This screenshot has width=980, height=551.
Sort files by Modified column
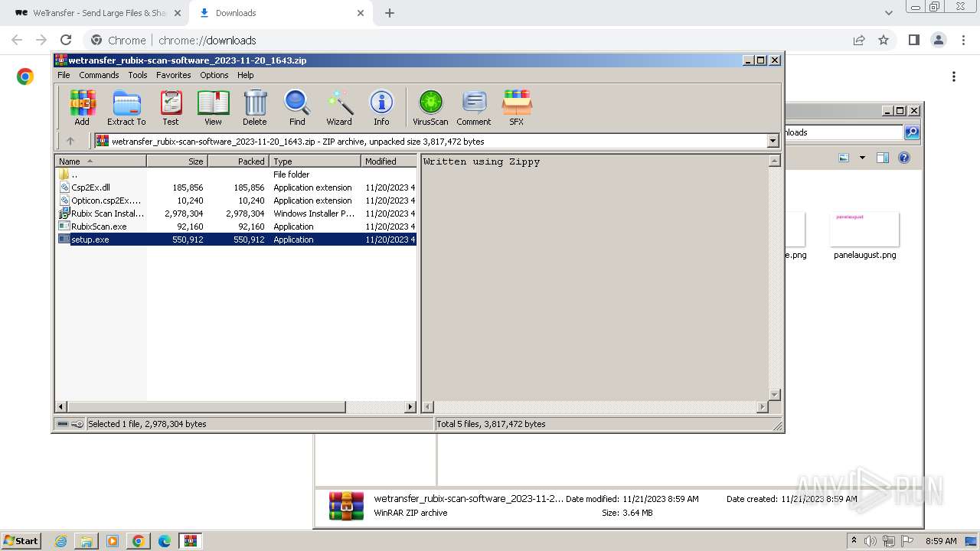click(x=388, y=161)
